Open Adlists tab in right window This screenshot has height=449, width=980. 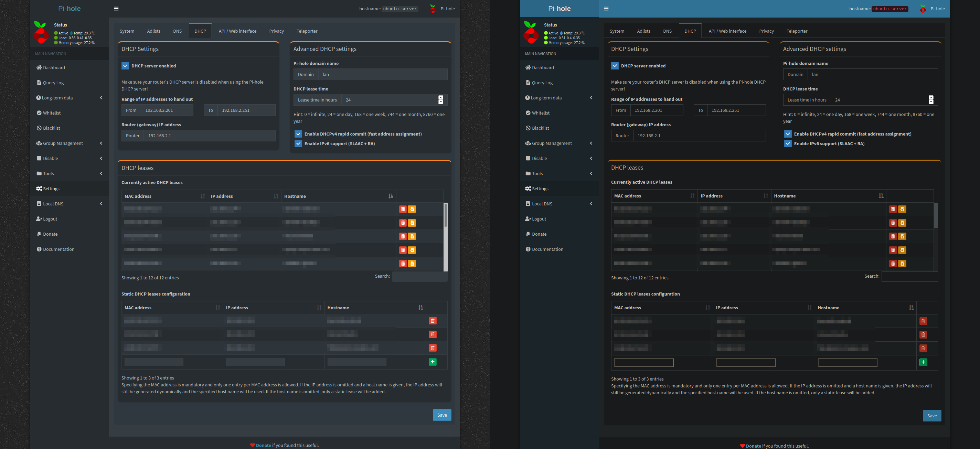pyautogui.click(x=644, y=31)
